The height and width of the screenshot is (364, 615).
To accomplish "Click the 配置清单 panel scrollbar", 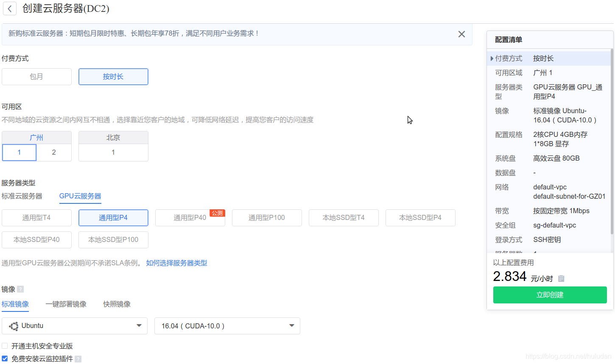I will (x=612, y=141).
